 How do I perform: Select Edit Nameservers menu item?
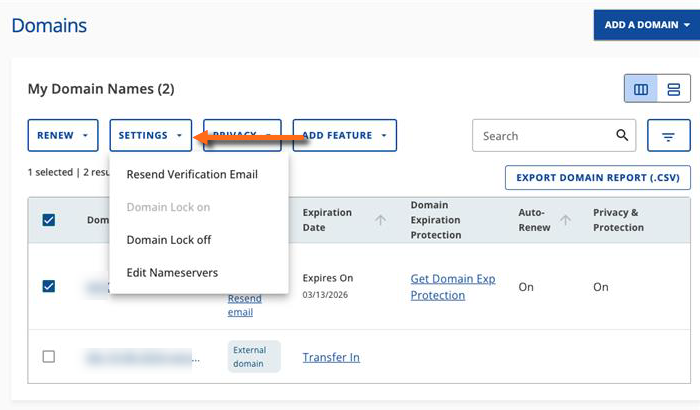(172, 272)
